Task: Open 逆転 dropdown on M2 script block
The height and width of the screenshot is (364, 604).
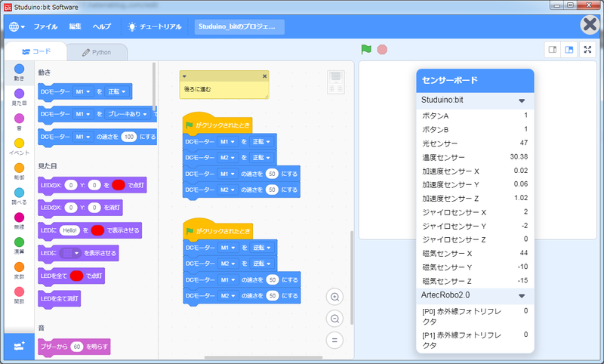Action: [262, 264]
